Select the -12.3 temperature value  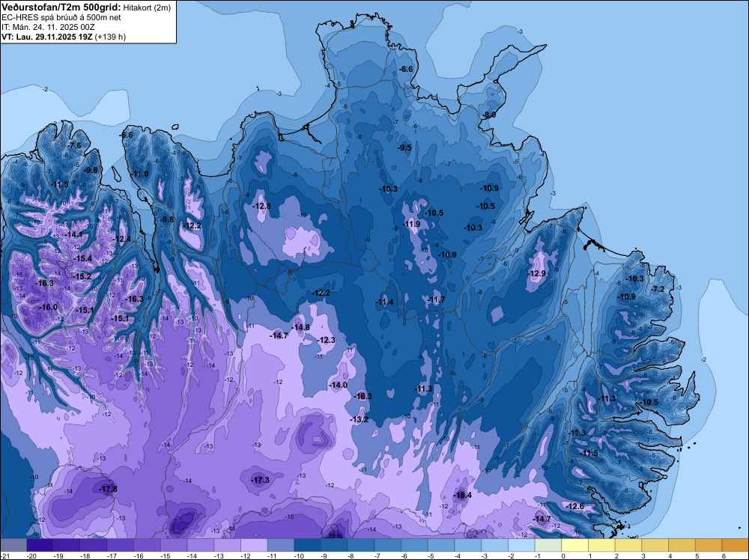pyautogui.click(x=326, y=340)
